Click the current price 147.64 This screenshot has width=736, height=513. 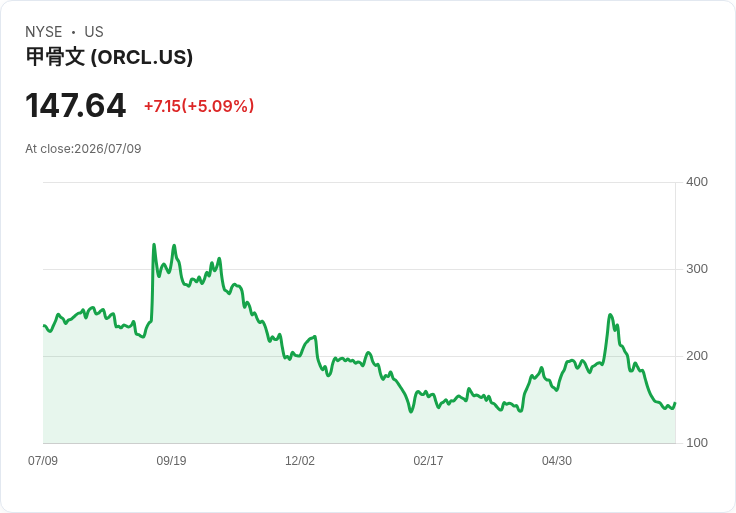tap(76, 106)
